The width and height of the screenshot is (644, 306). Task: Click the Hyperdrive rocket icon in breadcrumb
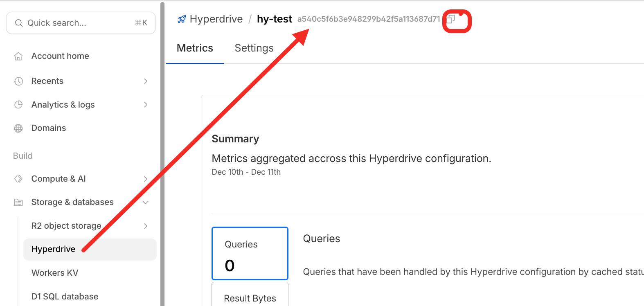pos(182,19)
